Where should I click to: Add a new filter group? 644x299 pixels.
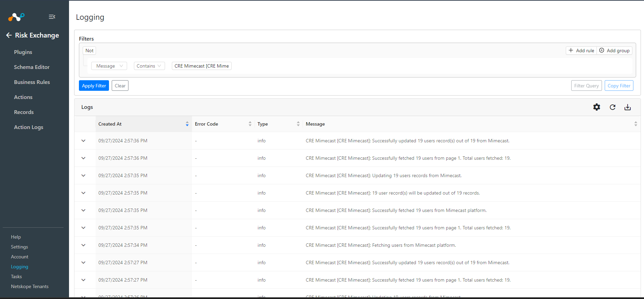pos(615,51)
